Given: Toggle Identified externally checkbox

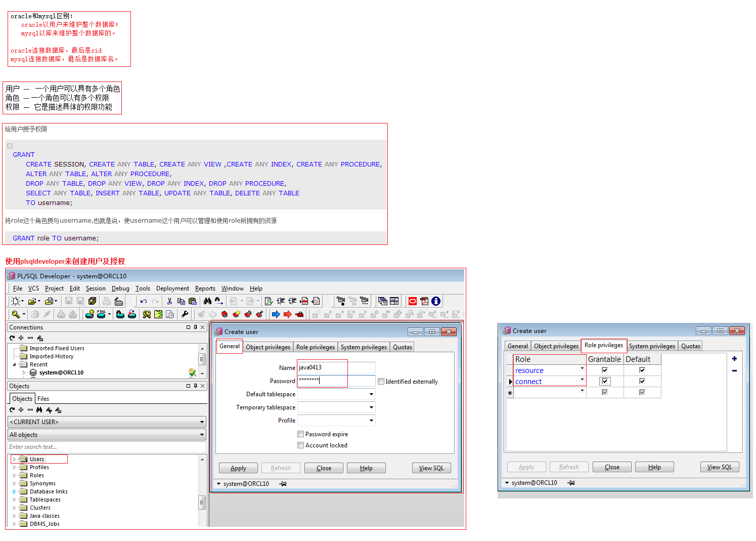Looking at the screenshot, I should coord(381,382).
